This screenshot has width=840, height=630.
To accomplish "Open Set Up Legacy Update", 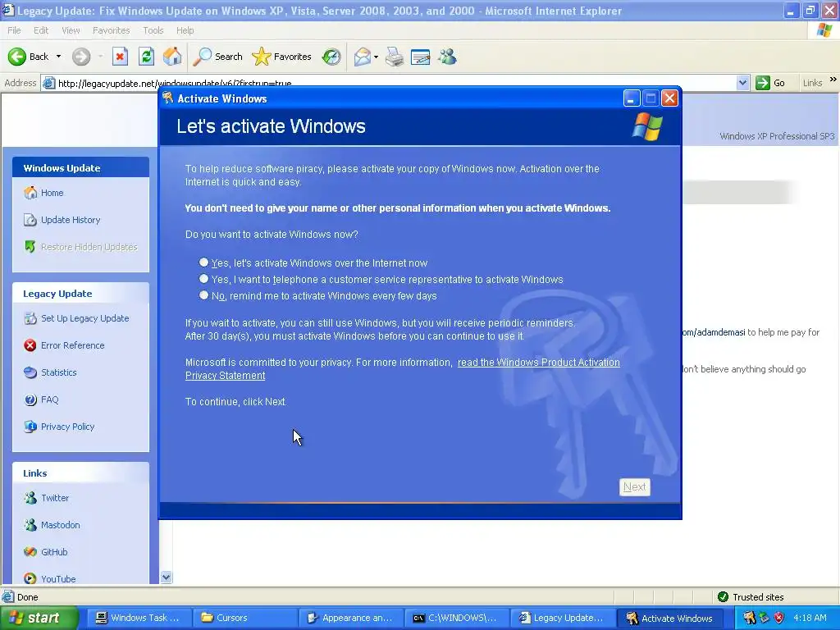I will (x=76, y=318).
